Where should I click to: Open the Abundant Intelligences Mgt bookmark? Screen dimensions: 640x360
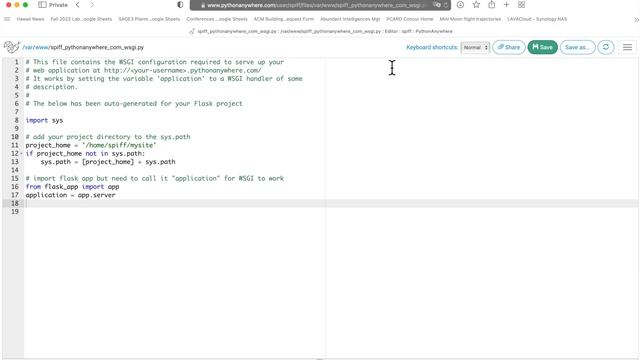(350, 19)
